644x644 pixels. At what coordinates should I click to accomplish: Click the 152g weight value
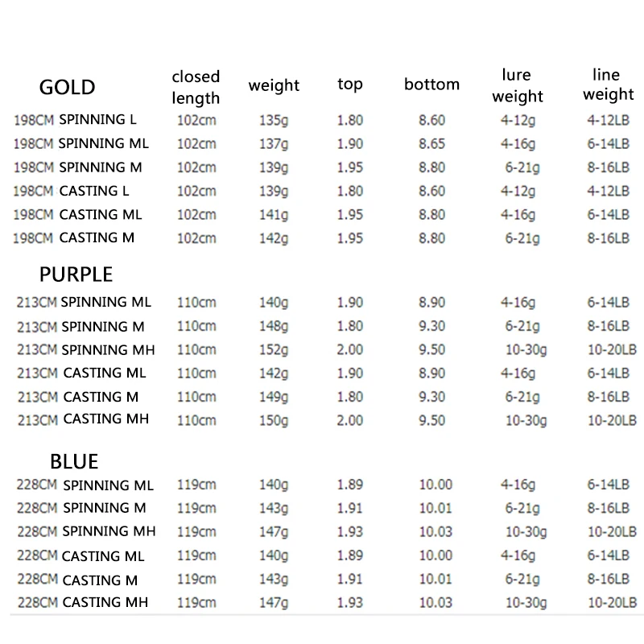(274, 349)
